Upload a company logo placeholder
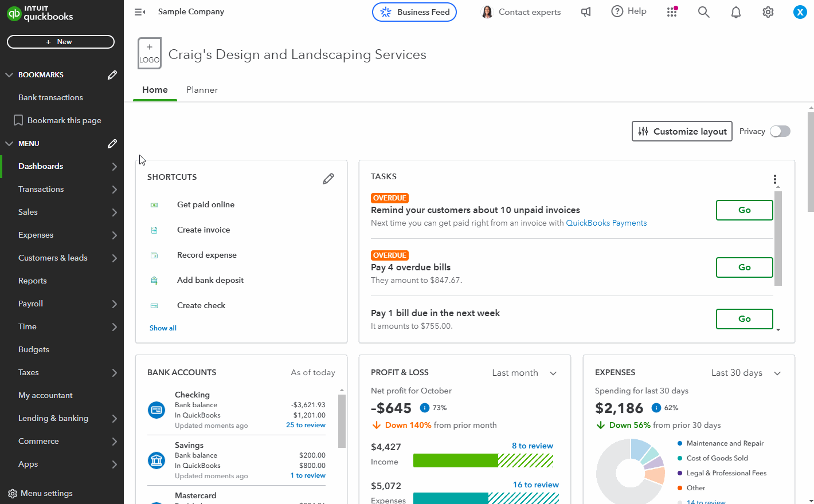The image size is (814, 504). click(150, 53)
